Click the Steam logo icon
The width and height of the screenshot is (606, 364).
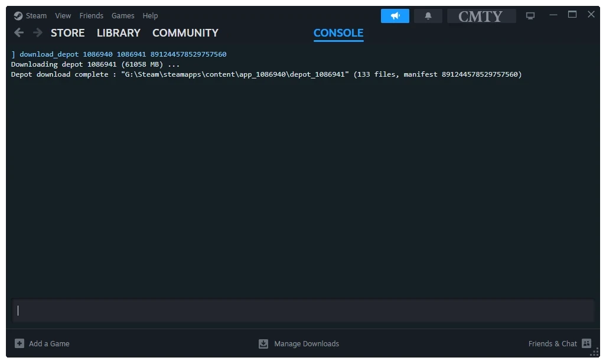coord(18,16)
